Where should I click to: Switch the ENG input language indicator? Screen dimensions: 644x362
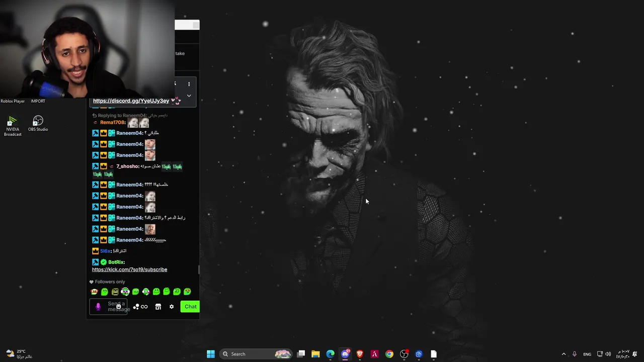click(587, 354)
